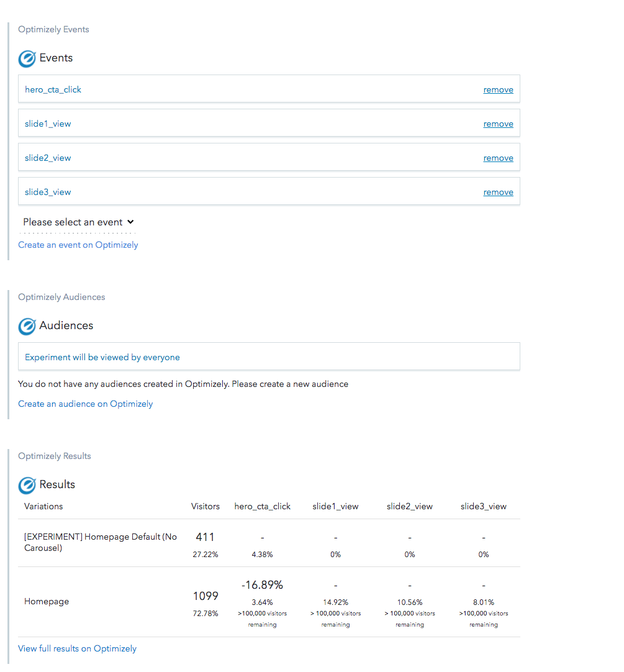
Task: Click 'View full results on Optimizely' link
Action: point(77,648)
